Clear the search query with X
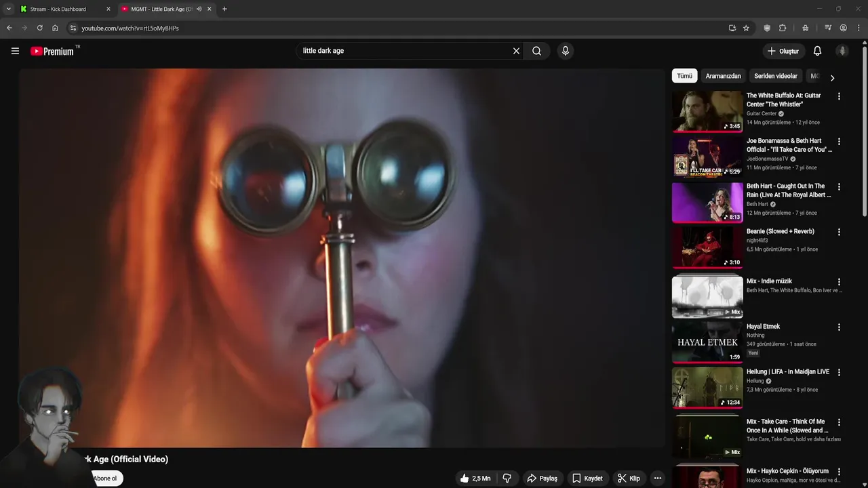Screen dimensions: 868x488 pos(516,51)
